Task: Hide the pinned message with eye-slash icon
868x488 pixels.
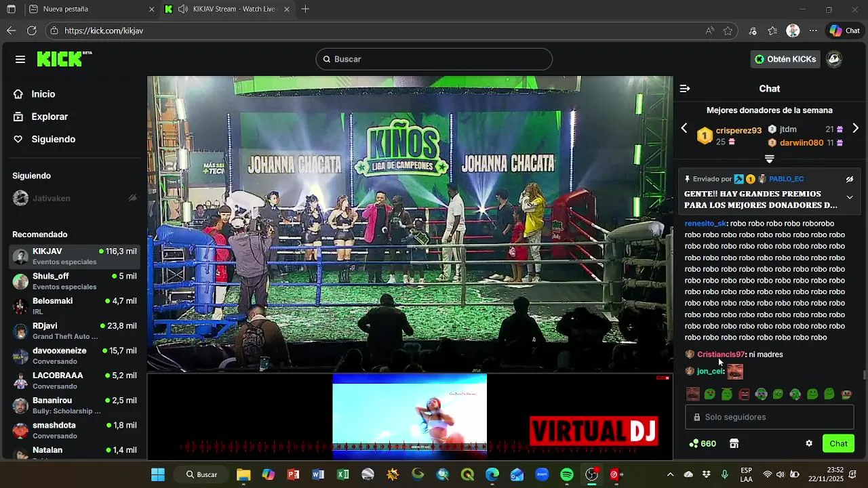Action: (x=850, y=179)
